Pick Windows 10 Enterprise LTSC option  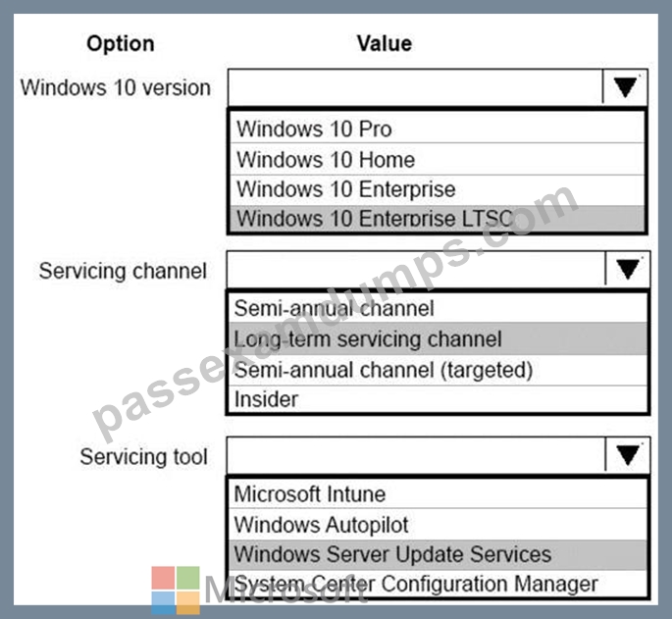click(x=438, y=218)
